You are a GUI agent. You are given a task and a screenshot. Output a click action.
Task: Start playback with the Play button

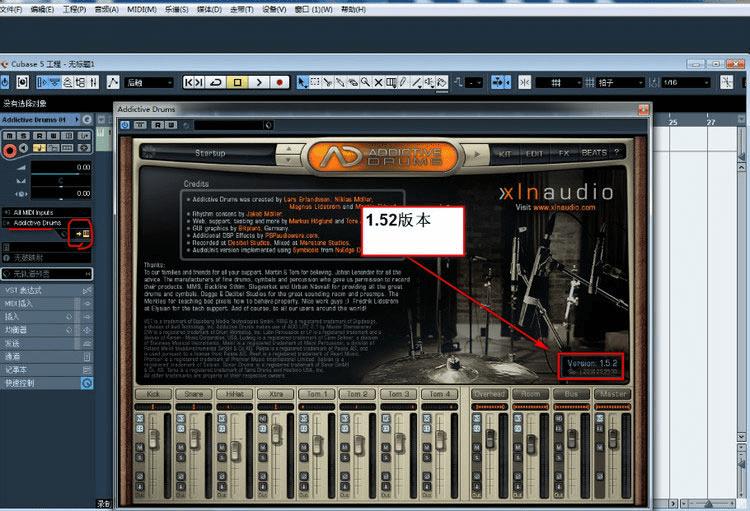[259, 83]
